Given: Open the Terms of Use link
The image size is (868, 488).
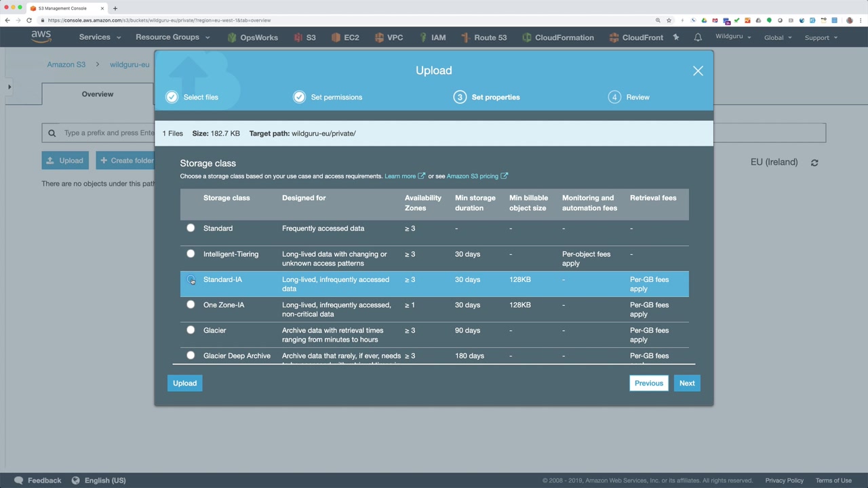Looking at the screenshot, I should 833,481.
